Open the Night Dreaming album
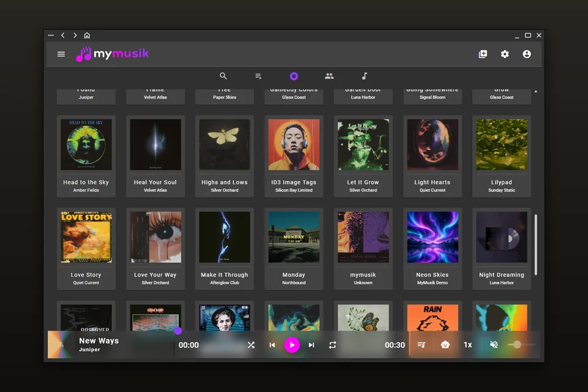Viewport: 588px width, 392px height. [x=502, y=249]
